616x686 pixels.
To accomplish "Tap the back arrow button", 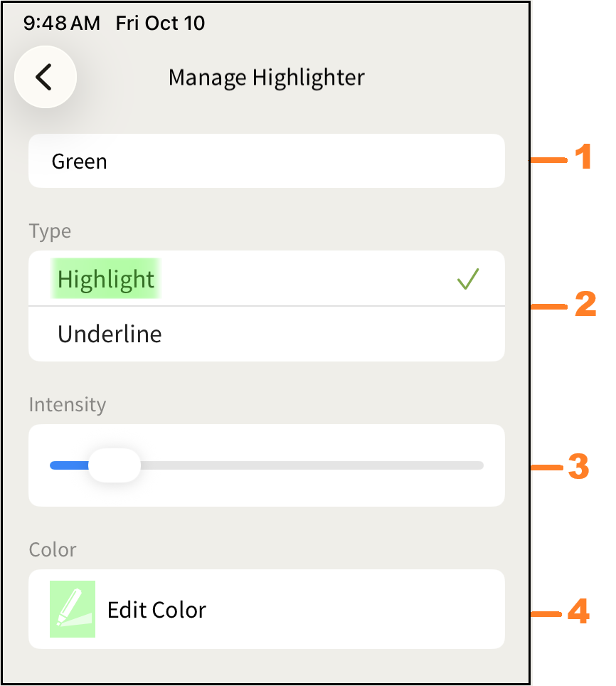I will tap(45, 77).
